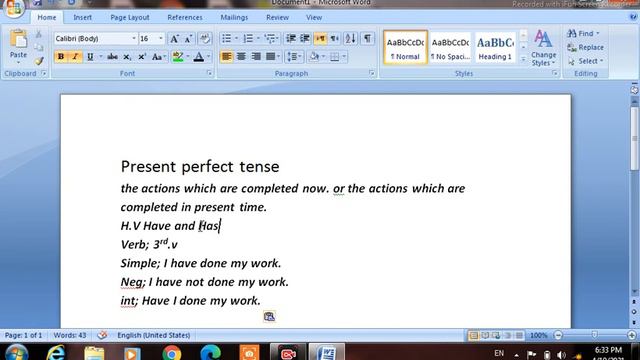Open the Borders dropdown arrow
The width and height of the screenshot is (640, 360).
coord(344,57)
